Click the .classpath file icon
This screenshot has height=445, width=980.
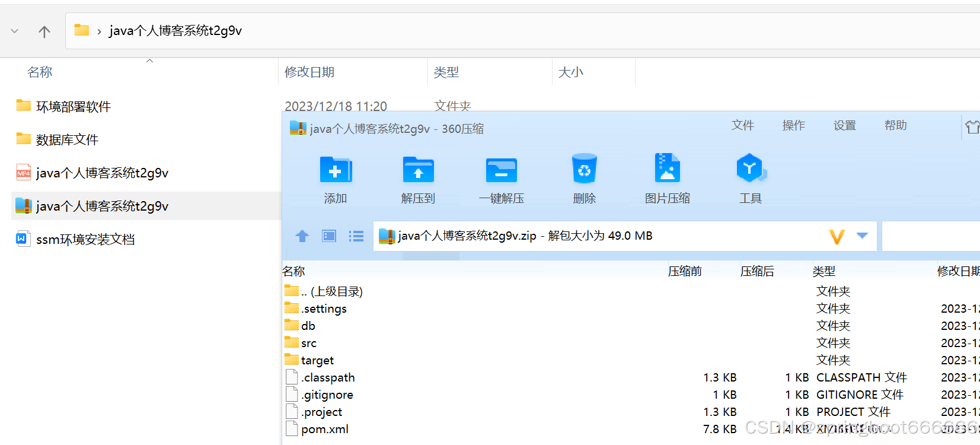click(292, 377)
